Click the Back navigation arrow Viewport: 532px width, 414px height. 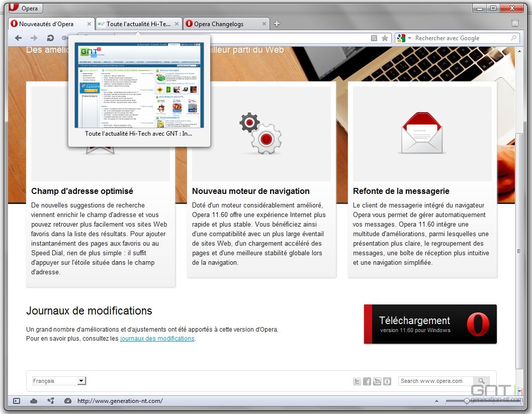[18, 38]
